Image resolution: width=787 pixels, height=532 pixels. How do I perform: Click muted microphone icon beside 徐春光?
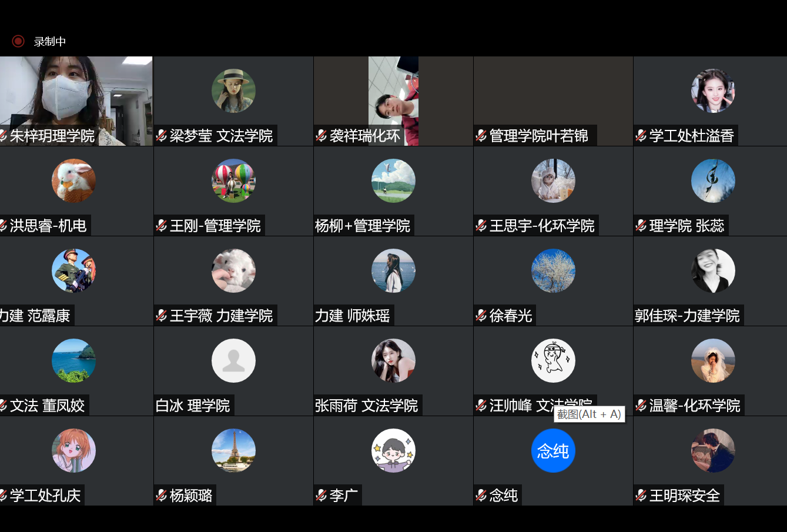pos(481,316)
